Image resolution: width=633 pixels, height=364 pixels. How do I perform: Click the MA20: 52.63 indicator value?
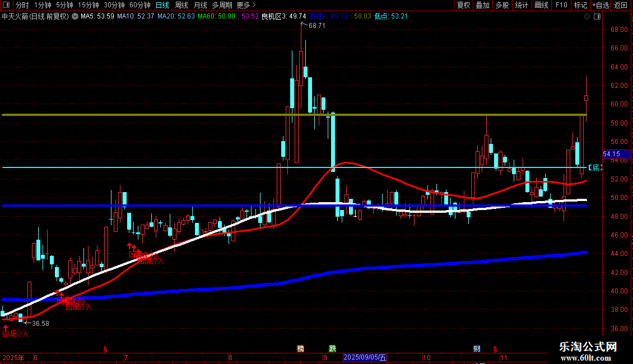pos(176,17)
